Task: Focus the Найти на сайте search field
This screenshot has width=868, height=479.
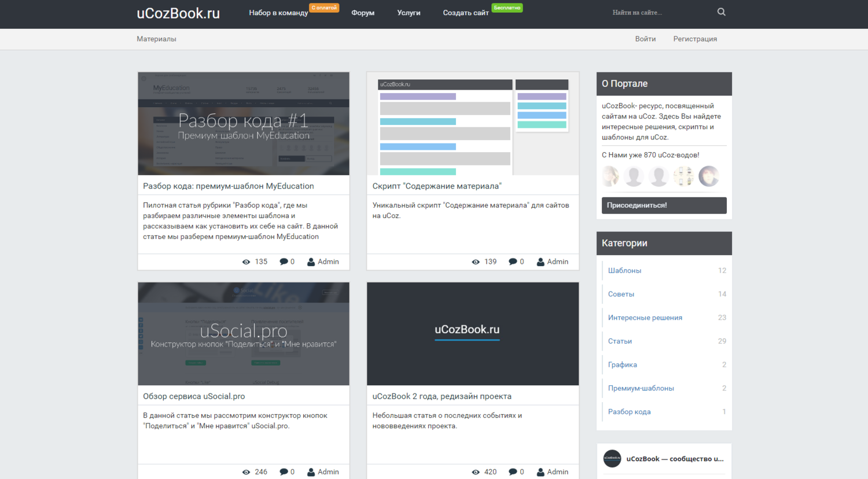Action: coord(660,12)
